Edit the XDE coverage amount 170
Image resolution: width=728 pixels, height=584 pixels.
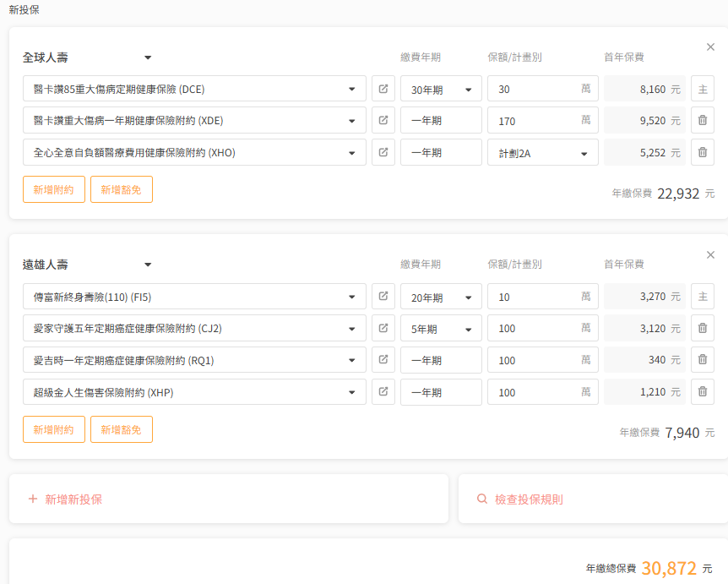[x=543, y=120]
